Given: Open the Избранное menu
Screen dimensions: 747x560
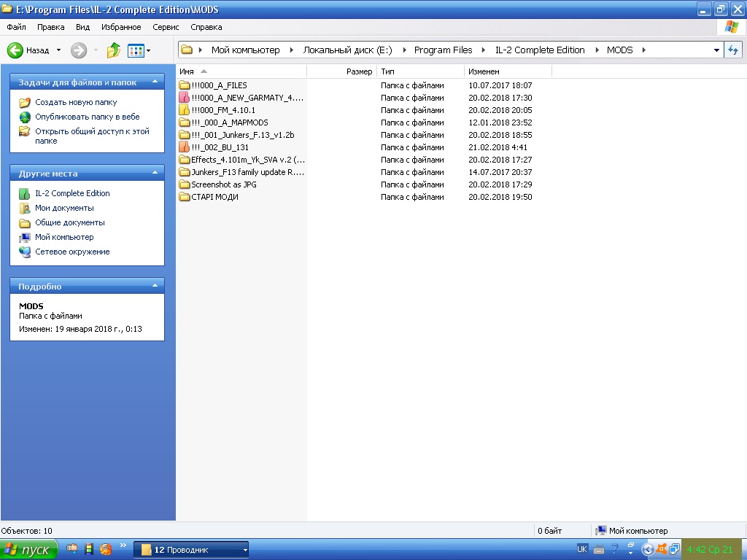Looking at the screenshot, I should pos(121,27).
